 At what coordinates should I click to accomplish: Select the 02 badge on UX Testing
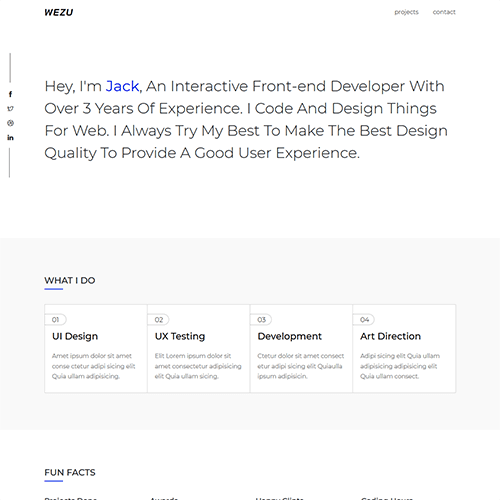click(x=158, y=320)
